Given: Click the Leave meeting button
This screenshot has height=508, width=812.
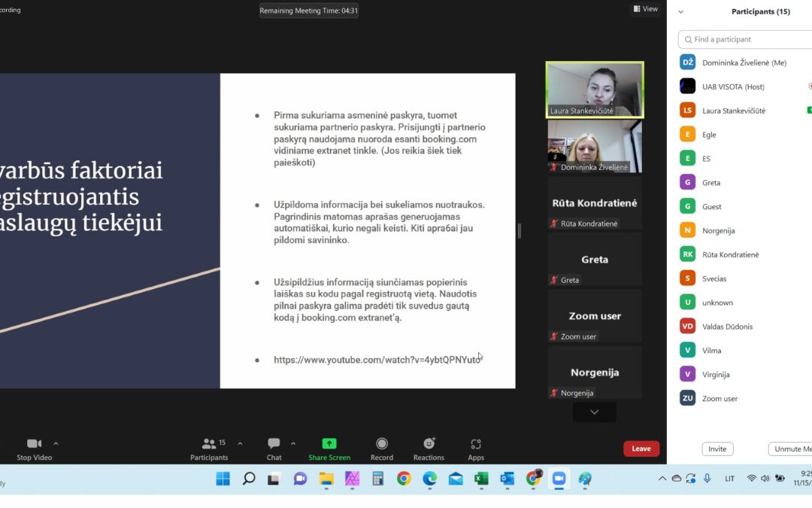Looking at the screenshot, I should click(x=641, y=449).
